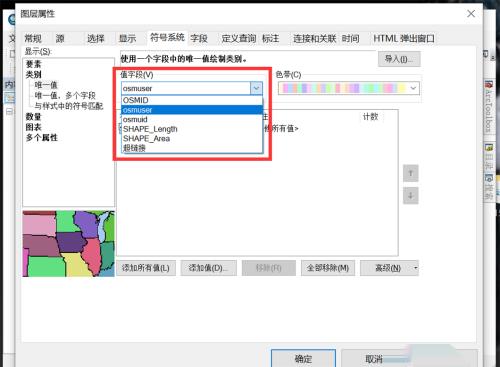500x367 pixels.
Task: Open the 值字段 dropdown arrow
Action: tap(256, 88)
